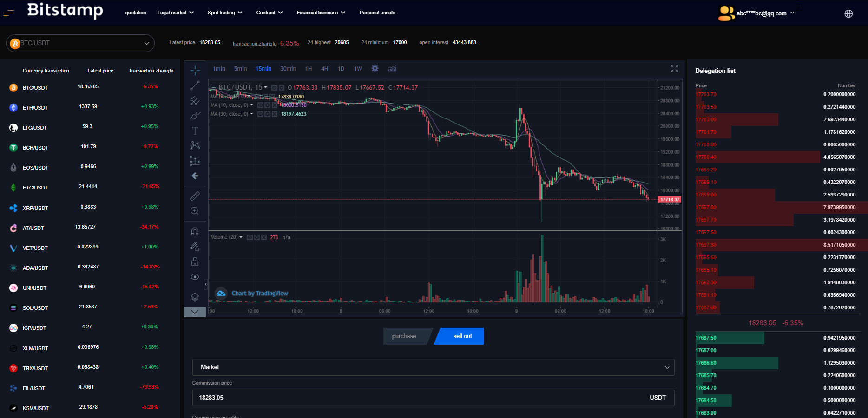Select the text annotation tool
The width and height of the screenshot is (868, 418).
click(195, 131)
